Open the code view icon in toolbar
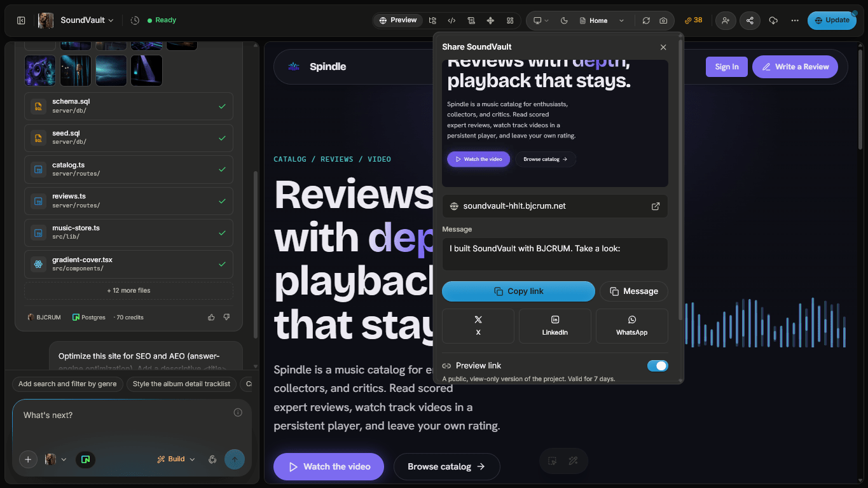 pos(451,20)
